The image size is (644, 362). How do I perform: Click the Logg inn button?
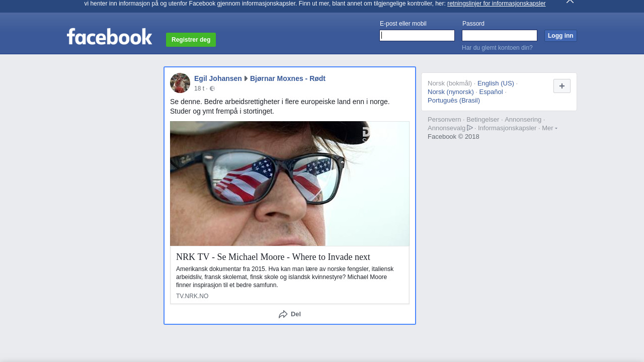(x=560, y=36)
